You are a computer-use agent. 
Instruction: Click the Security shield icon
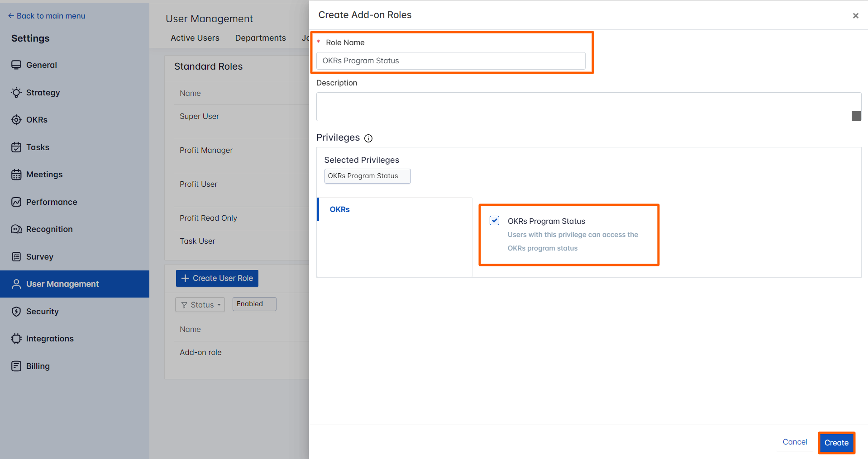click(x=16, y=312)
